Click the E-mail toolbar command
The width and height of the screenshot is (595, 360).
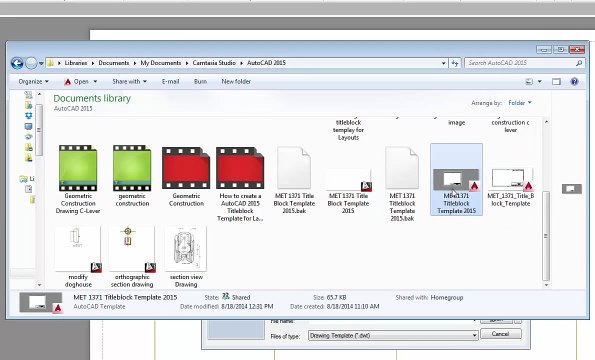click(x=170, y=82)
